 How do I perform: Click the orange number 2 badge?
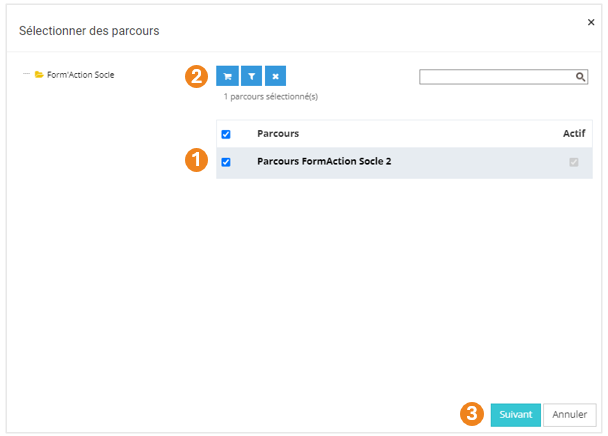click(197, 76)
